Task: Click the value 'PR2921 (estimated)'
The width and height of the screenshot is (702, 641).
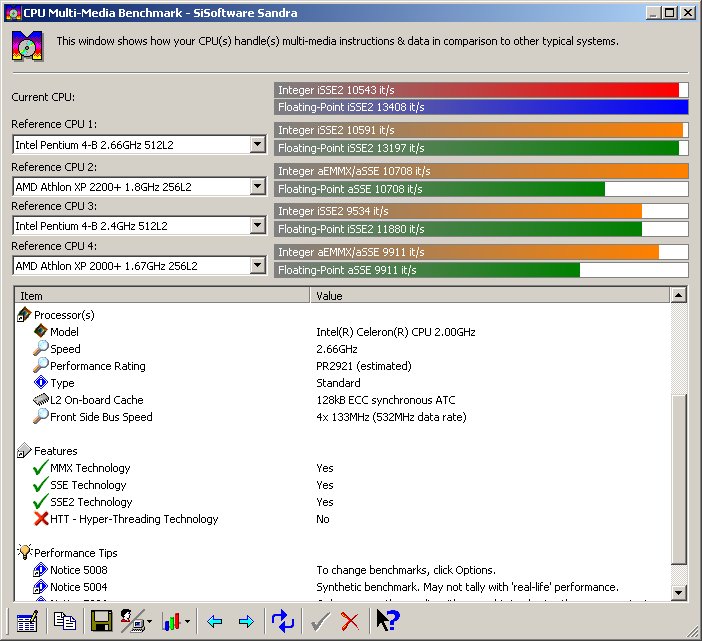Action: click(x=364, y=366)
